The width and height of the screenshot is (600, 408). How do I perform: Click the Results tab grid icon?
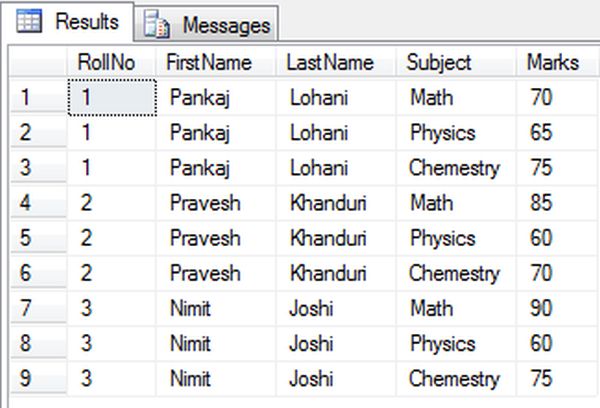pyautogui.click(x=29, y=22)
